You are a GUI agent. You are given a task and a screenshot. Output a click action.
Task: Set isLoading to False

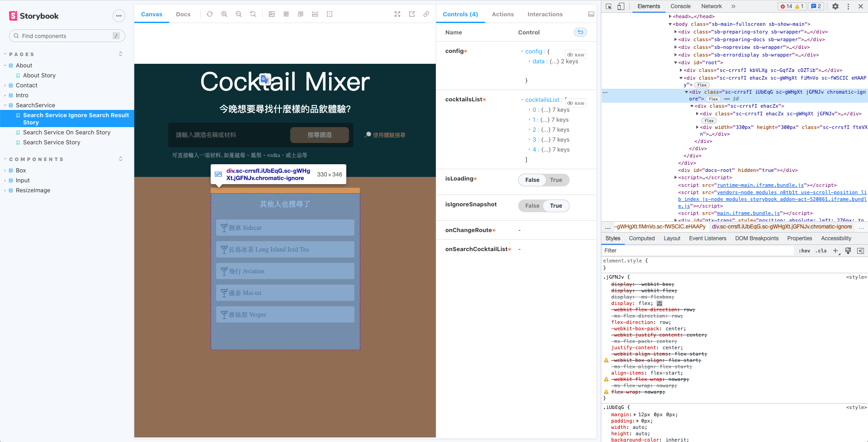point(532,180)
